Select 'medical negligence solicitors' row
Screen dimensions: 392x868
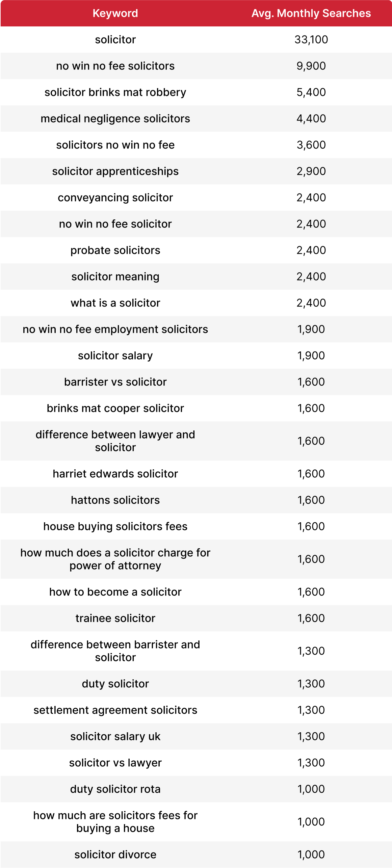[x=196, y=119]
